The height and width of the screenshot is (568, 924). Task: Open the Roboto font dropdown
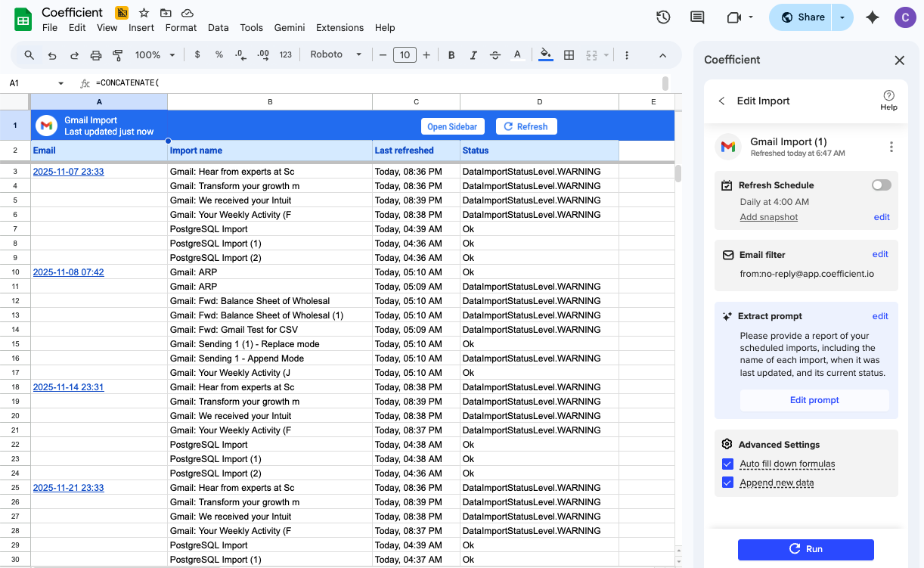(335, 54)
